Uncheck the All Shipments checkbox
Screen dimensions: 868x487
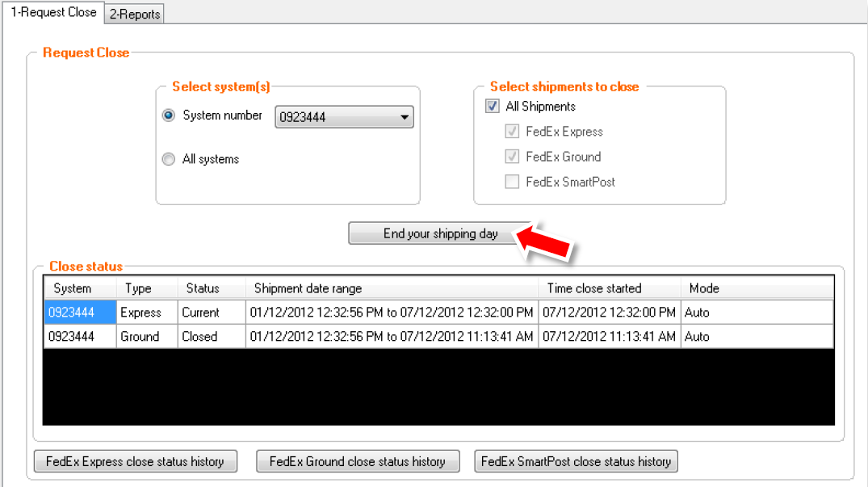492,107
